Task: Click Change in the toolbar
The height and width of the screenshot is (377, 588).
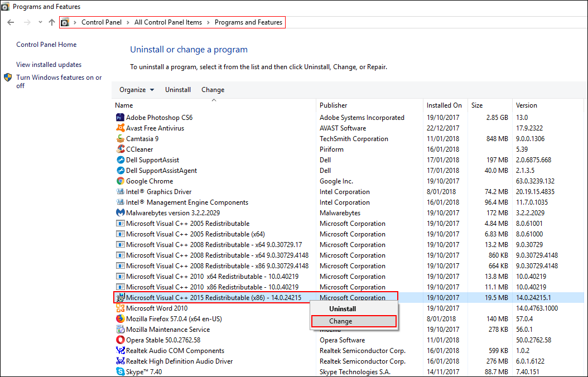Action: 213,90
